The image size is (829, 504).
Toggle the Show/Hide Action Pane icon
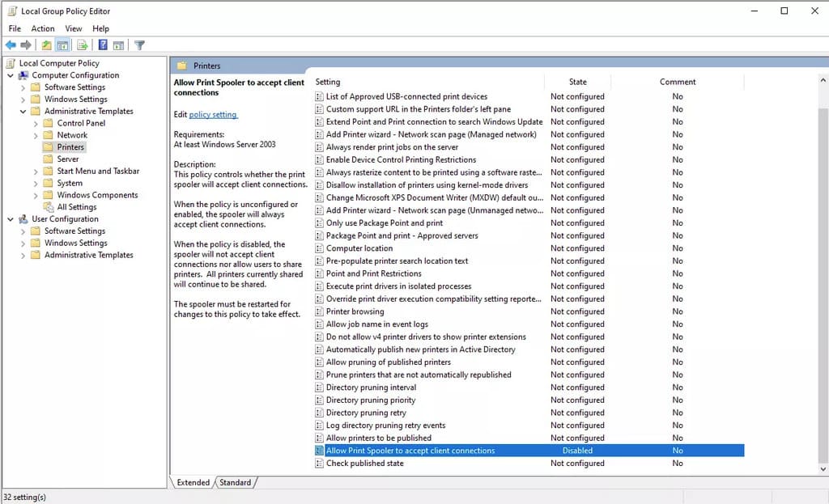pos(118,45)
